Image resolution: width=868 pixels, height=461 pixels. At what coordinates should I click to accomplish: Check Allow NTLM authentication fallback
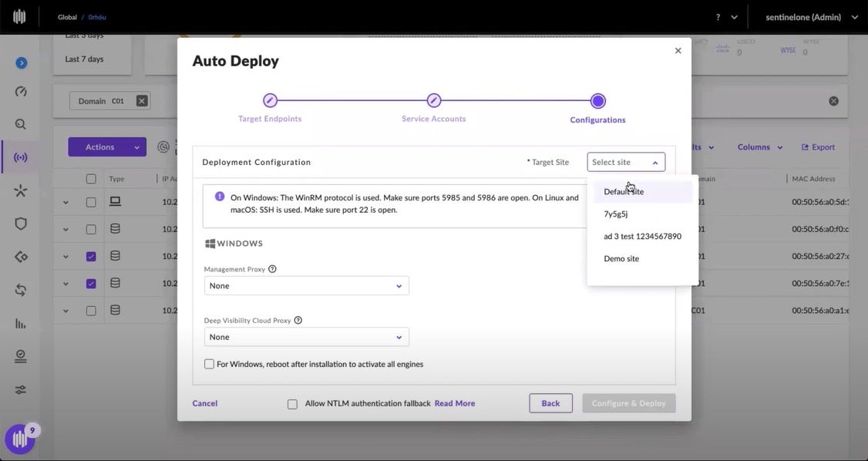pos(292,404)
